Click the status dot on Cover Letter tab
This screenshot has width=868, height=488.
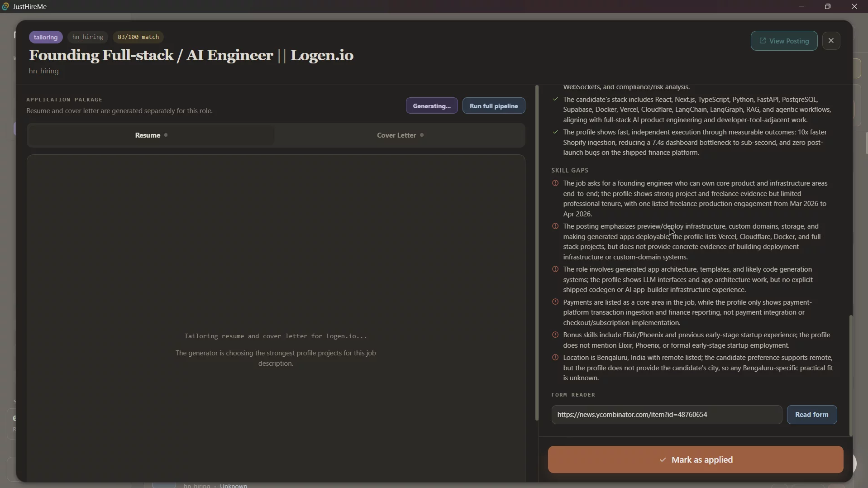(422, 135)
